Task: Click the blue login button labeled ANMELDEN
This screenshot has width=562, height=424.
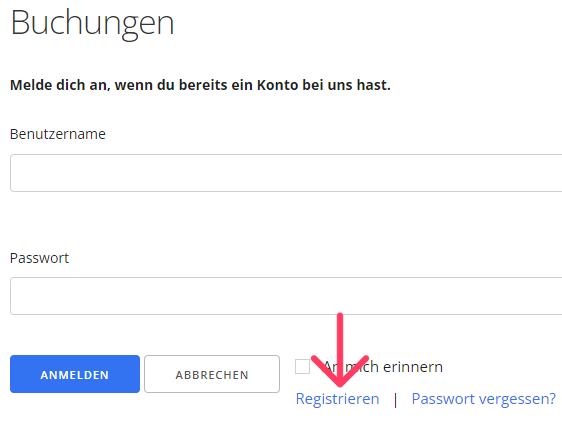Action: [x=75, y=374]
